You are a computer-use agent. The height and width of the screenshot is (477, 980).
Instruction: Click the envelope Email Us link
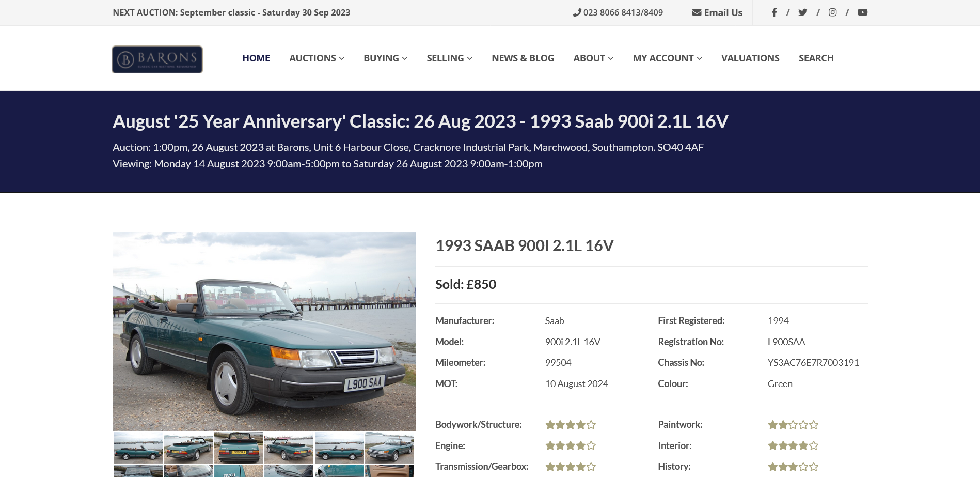pyautogui.click(x=717, y=12)
